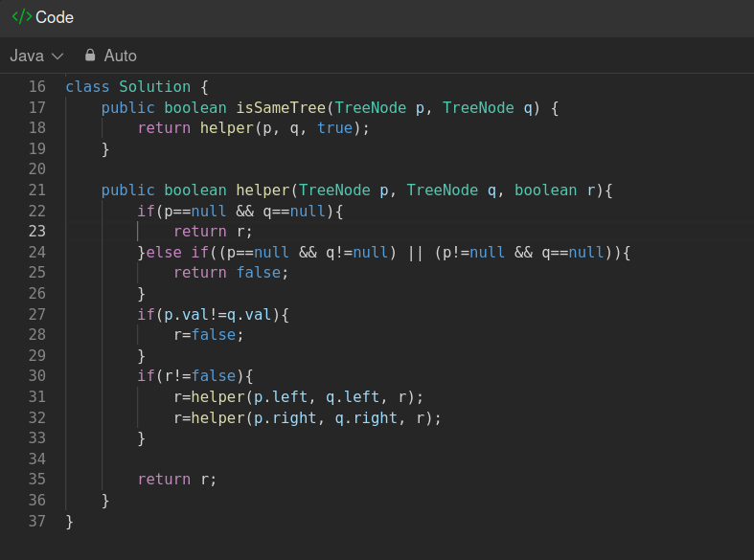
Task: Click 'boolean r' parameter on line 21
Action: click(555, 190)
